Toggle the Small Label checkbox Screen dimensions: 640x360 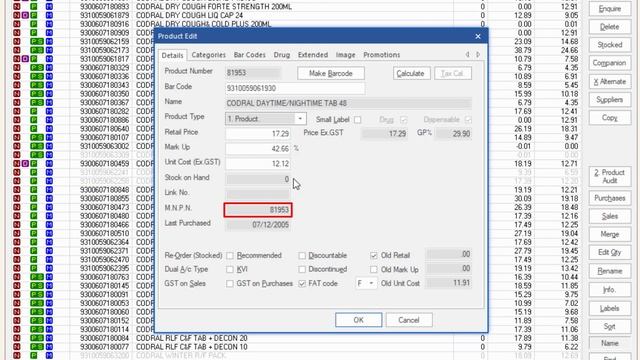[358, 120]
